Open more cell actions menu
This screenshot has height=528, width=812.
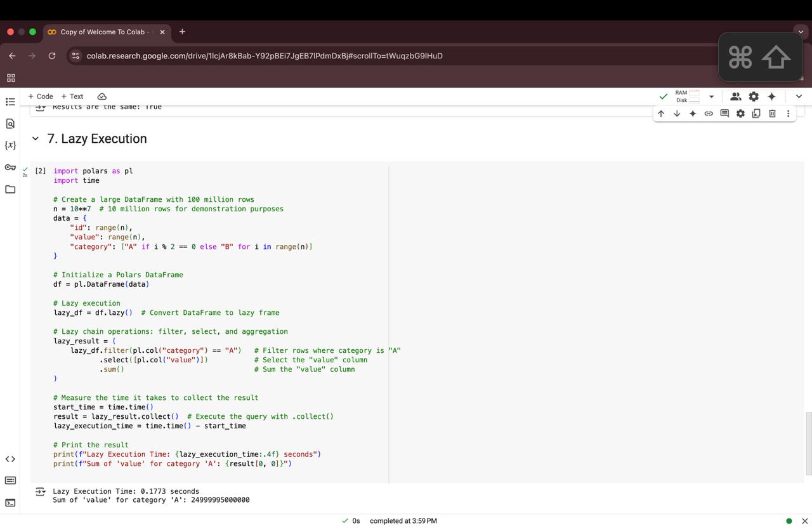pos(788,114)
